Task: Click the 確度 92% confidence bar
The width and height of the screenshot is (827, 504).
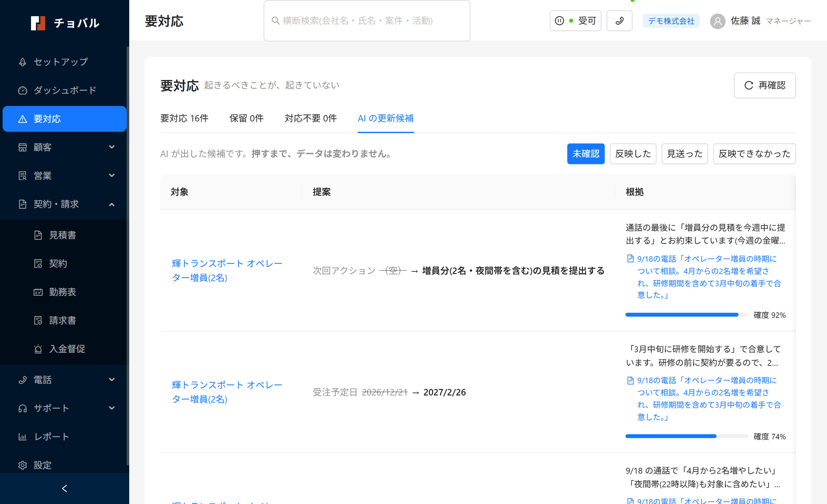Action: point(686,315)
